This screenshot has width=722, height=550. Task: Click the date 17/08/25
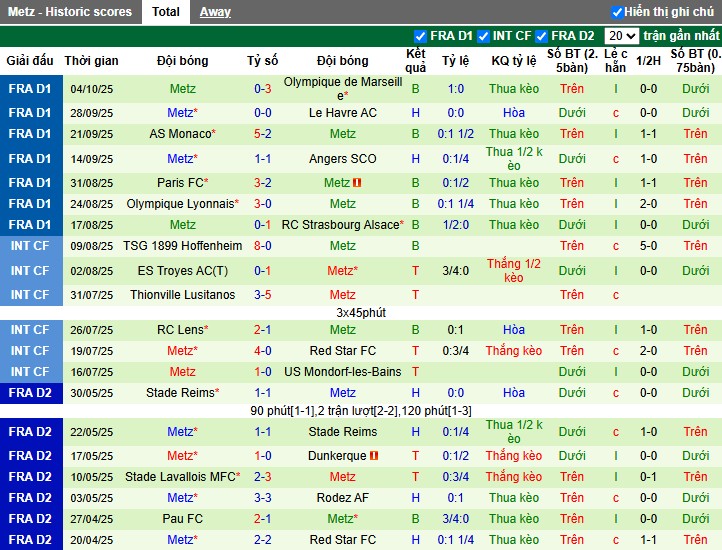(x=92, y=225)
